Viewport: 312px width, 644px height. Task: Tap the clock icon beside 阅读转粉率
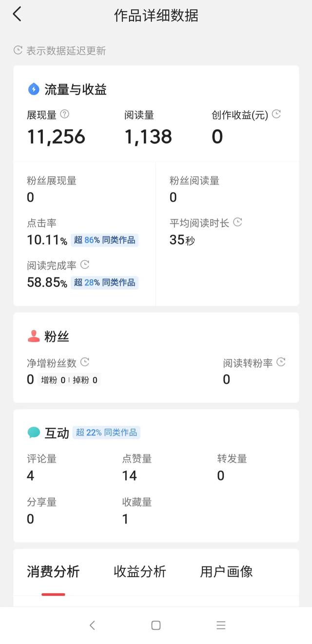[x=281, y=362]
